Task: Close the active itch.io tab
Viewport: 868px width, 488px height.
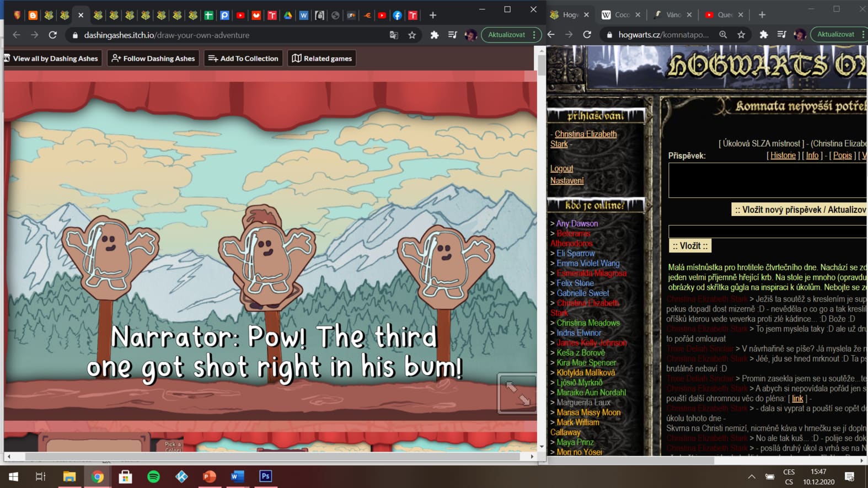Action: coord(81,15)
